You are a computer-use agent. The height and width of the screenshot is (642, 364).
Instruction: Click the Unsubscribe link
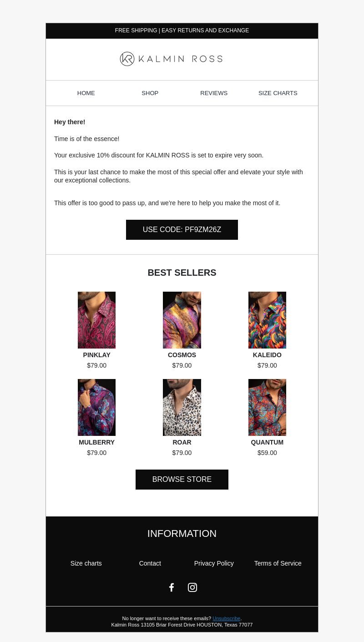(x=226, y=618)
